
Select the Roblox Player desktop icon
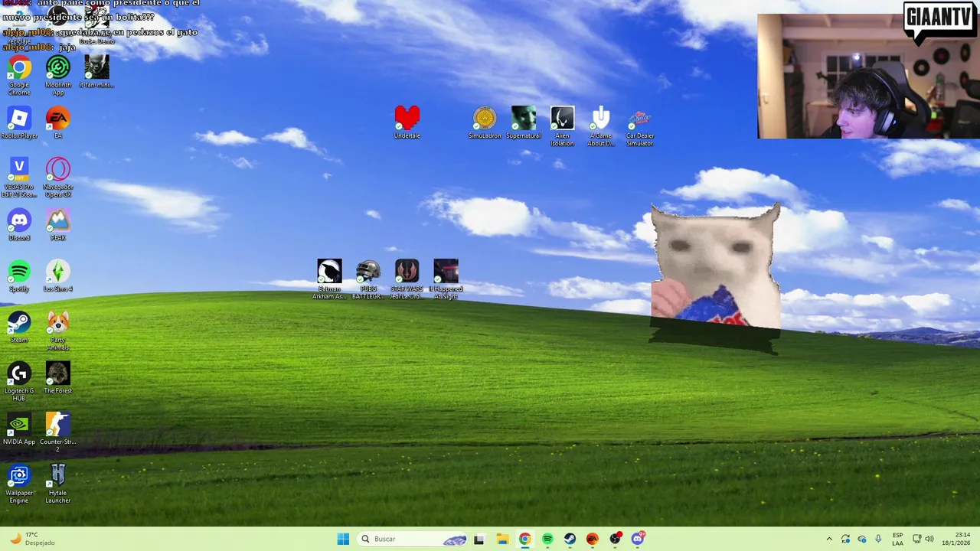tap(19, 122)
